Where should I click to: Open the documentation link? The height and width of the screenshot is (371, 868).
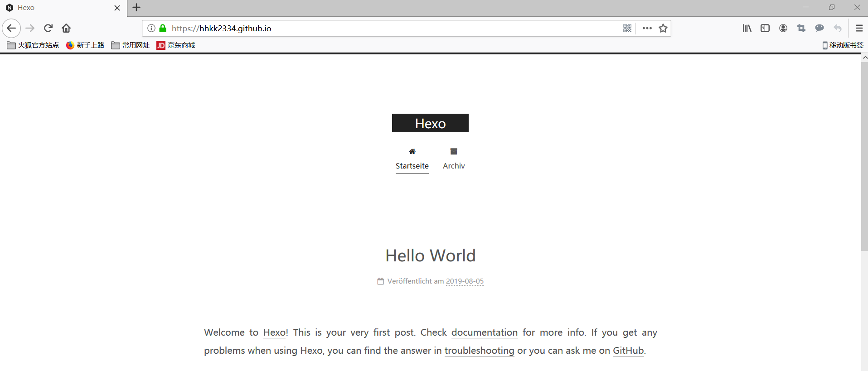(485, 332)
